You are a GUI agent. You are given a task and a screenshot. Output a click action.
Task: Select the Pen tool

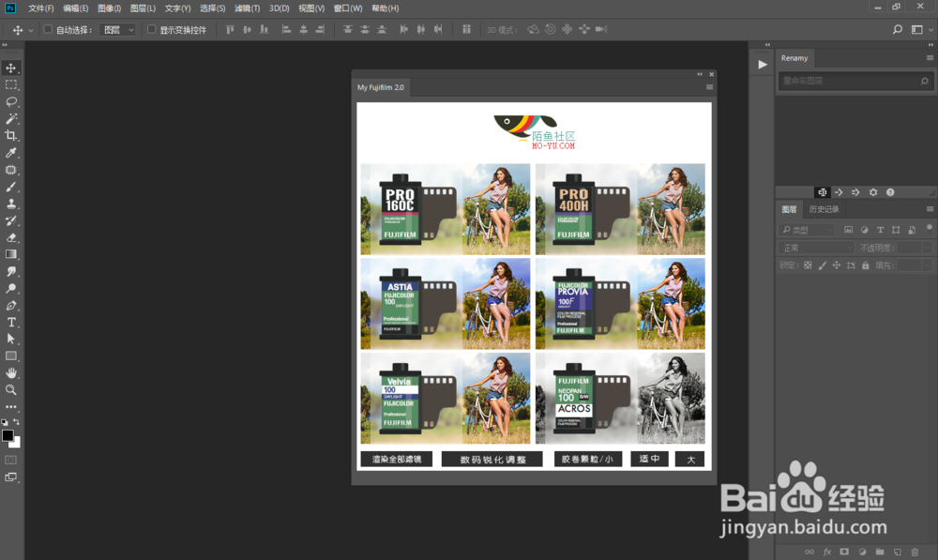[x=10, y=305]
